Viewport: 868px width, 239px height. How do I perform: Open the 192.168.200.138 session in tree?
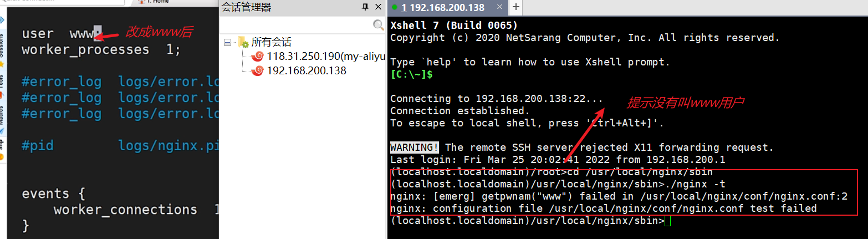pos(306,70)
